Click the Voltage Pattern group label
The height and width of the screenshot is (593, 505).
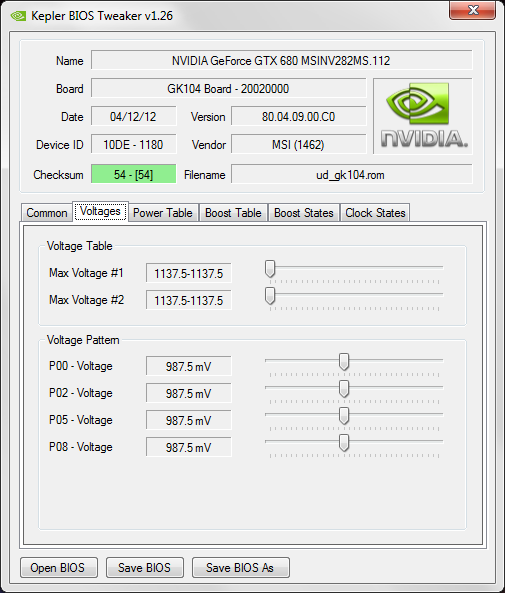click(83, 340)
